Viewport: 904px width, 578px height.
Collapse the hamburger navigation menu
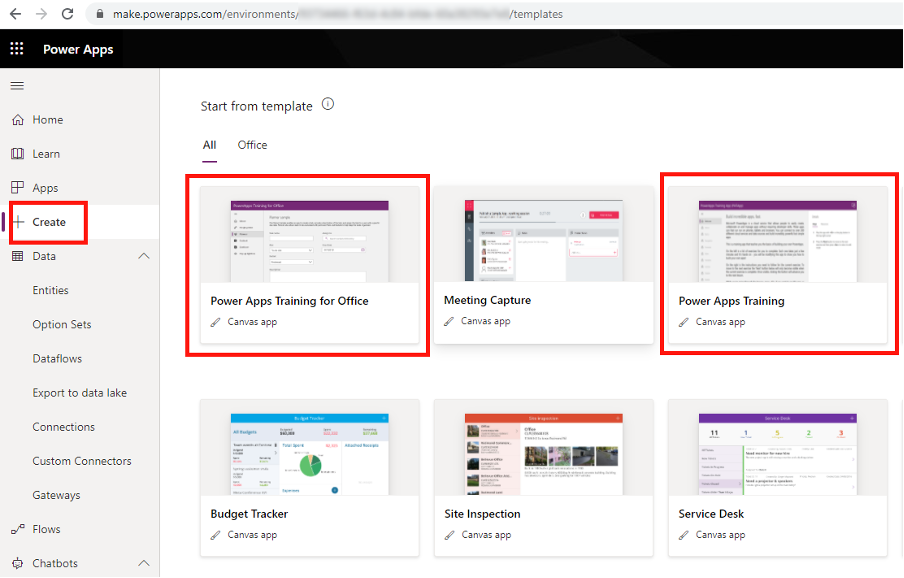(x=17, y=86)
